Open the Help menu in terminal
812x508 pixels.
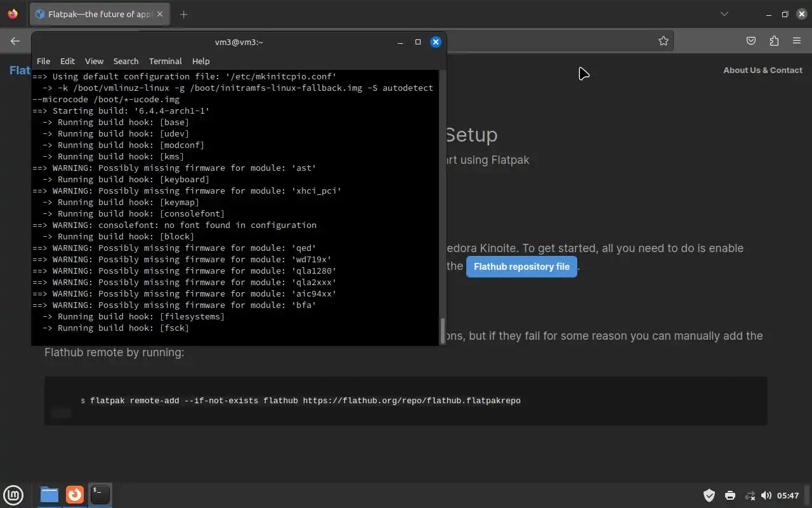point(200,61)
